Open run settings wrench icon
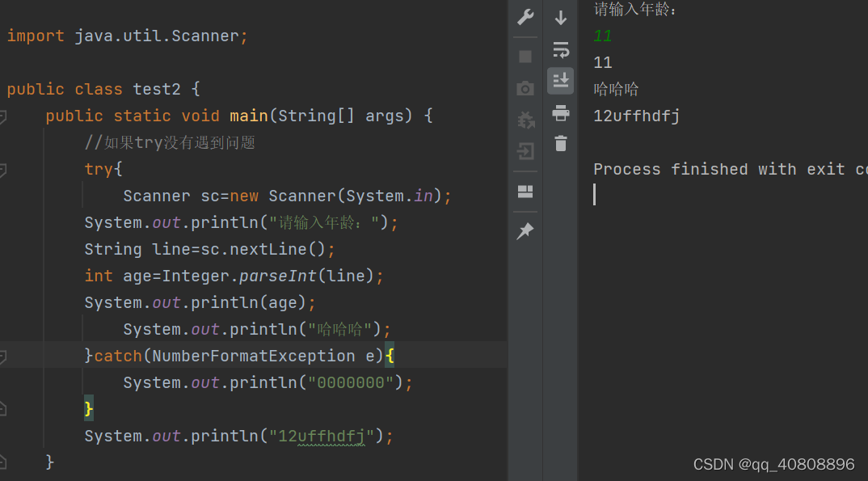Viewport: 868px width, 481px height. [525, 17]
